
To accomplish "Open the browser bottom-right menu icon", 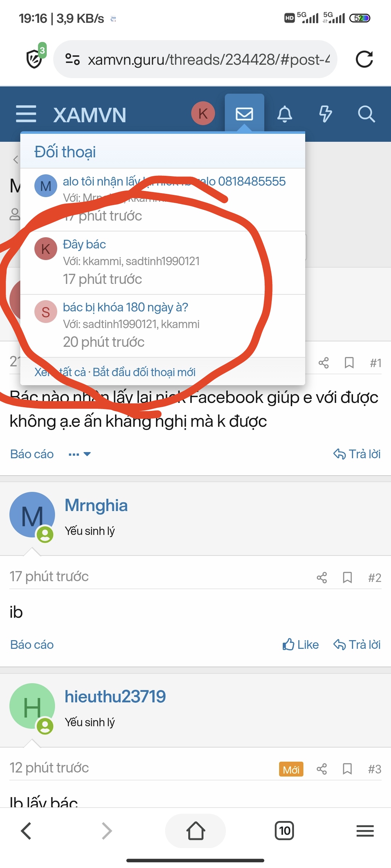I will coord(365,831).
